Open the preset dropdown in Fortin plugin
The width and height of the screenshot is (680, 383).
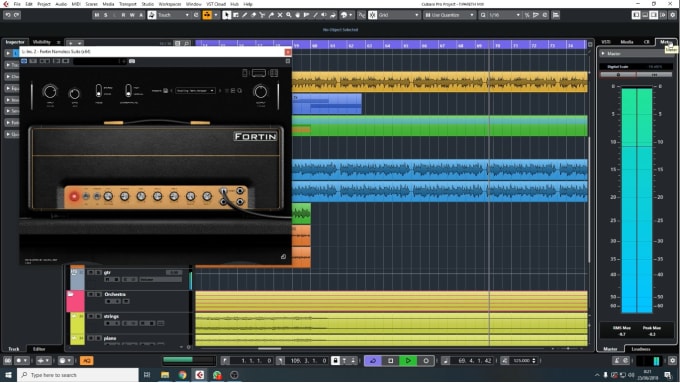tap(195, 91)
